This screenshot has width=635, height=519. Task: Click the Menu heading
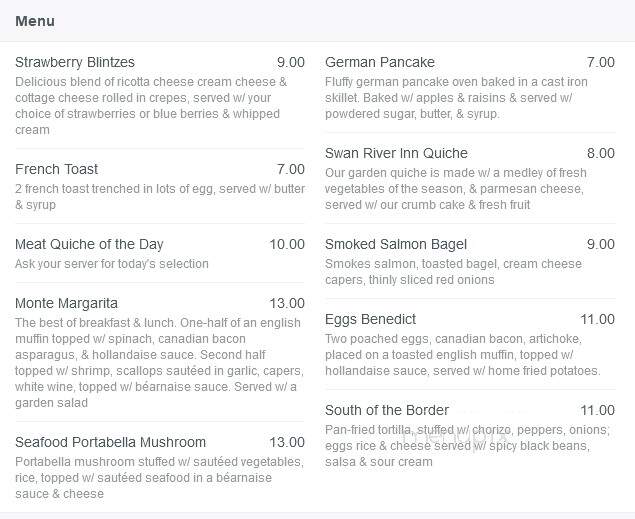point(35,21)
